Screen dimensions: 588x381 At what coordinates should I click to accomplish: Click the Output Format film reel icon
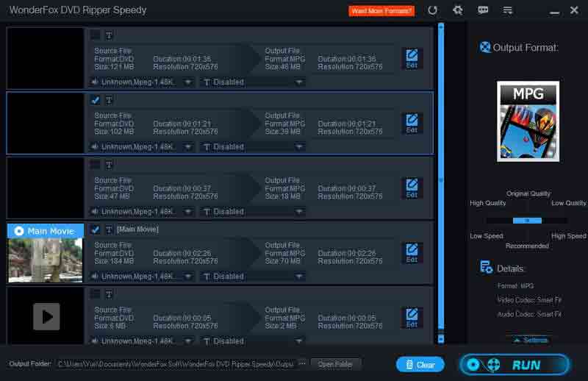click(x=484, y=47)
